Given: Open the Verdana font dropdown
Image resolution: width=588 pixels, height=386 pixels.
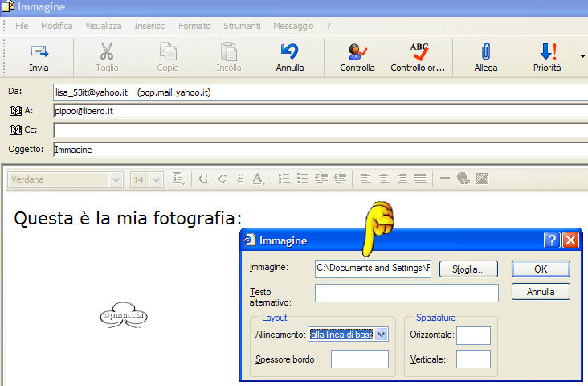Looking at the screenshot, I should tap(116, 180).
